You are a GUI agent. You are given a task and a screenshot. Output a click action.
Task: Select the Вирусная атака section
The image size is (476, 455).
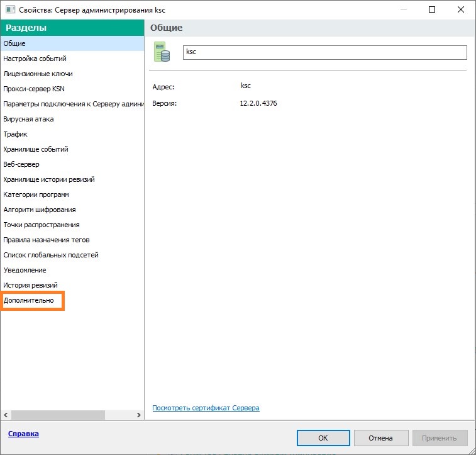[28, 119]
